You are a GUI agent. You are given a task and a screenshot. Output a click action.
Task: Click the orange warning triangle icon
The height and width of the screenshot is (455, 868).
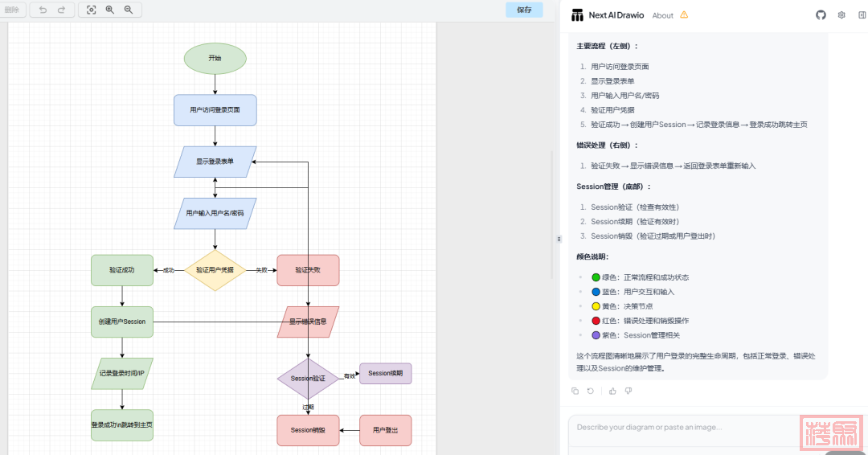[684, 14]
